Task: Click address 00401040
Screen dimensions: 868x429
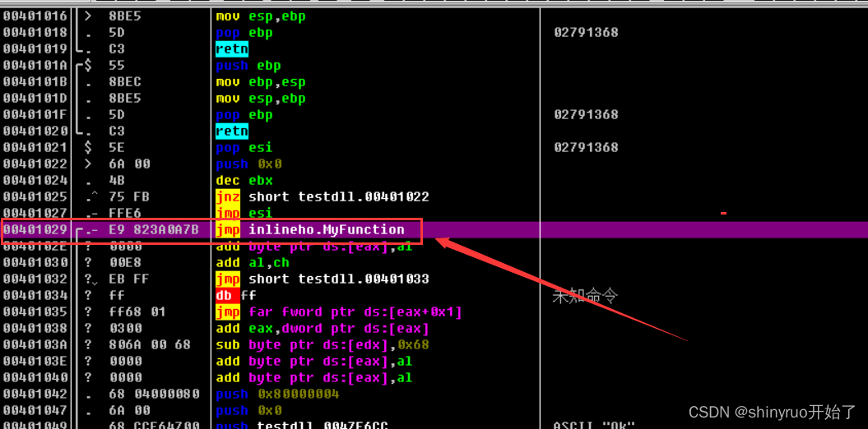Action: coord(35,377)
